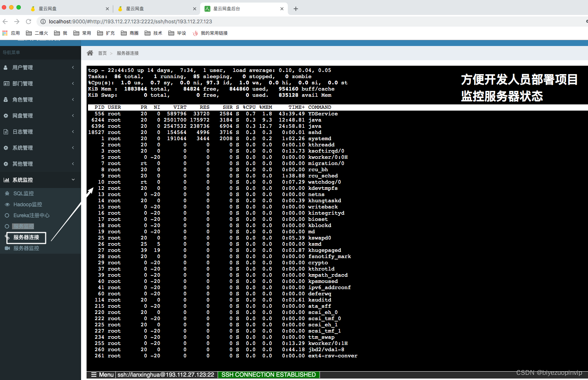The height and width of the screenshot is (380, 588).
Task: Expand the 系统管理 menu chevron
Action: point(73,148)
